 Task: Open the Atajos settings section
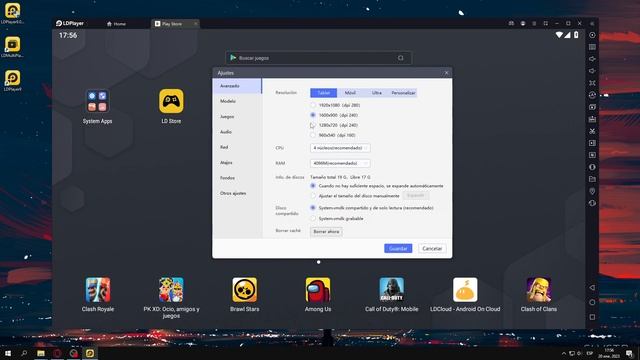tap(237, 162)
